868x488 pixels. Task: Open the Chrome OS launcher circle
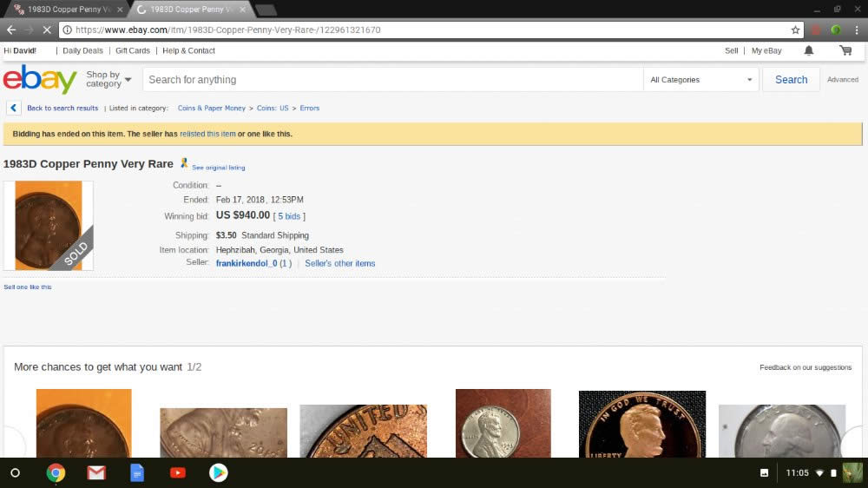coord(16,473)
